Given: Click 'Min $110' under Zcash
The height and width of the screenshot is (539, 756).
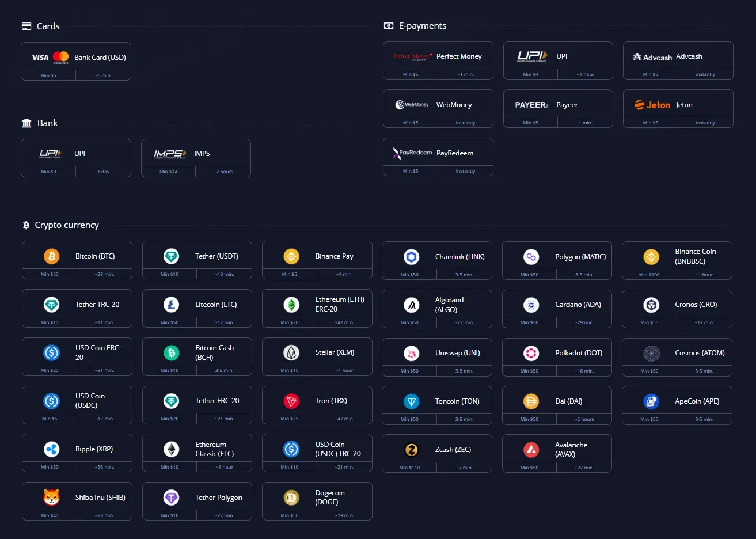Looking at the screenshot, I should pyautogui.click(x=409, y=468).
